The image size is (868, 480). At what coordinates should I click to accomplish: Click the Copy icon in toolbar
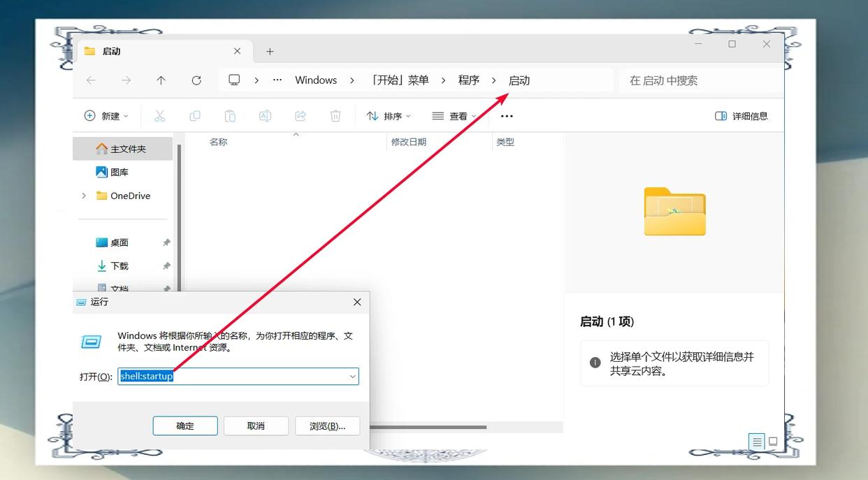point(195,116)
